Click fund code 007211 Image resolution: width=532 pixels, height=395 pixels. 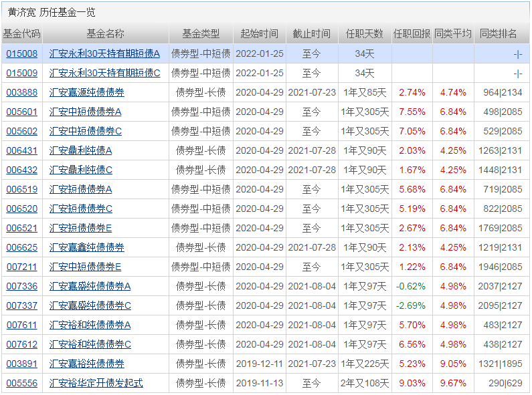coord(21,267)
